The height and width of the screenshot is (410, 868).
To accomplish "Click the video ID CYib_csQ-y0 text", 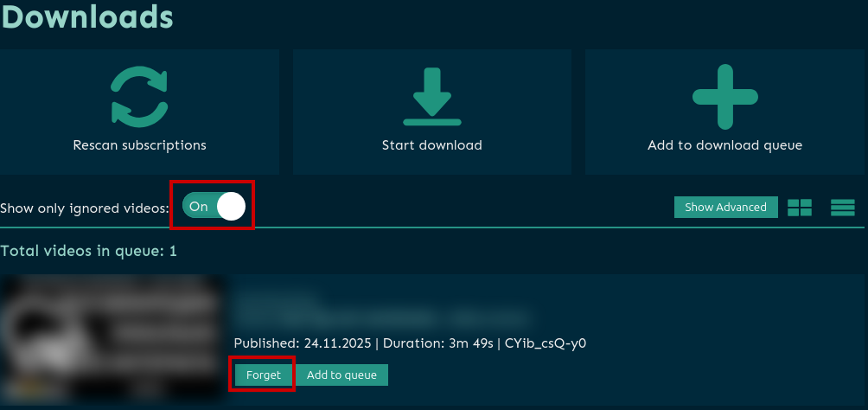I will pos(544,343).
